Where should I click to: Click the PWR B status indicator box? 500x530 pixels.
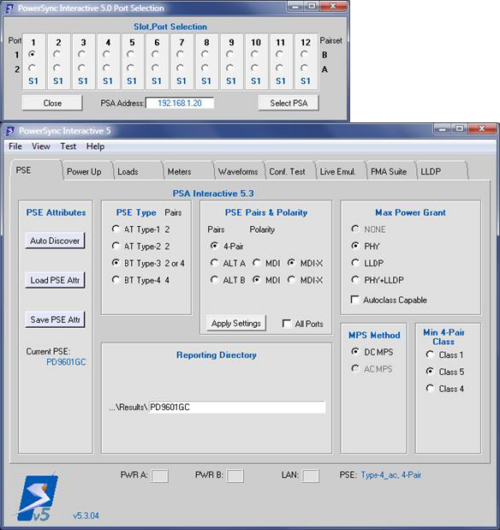coord(235,476)
